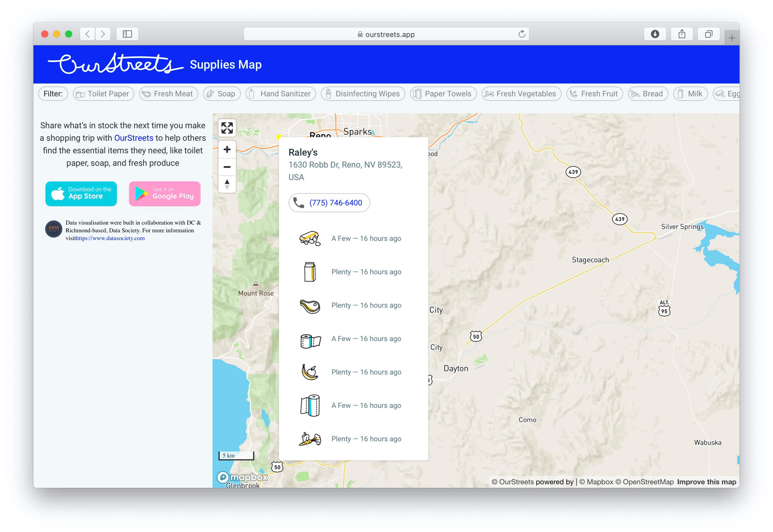Enable the Hand Sanitizer filter

tap(281, 94)
